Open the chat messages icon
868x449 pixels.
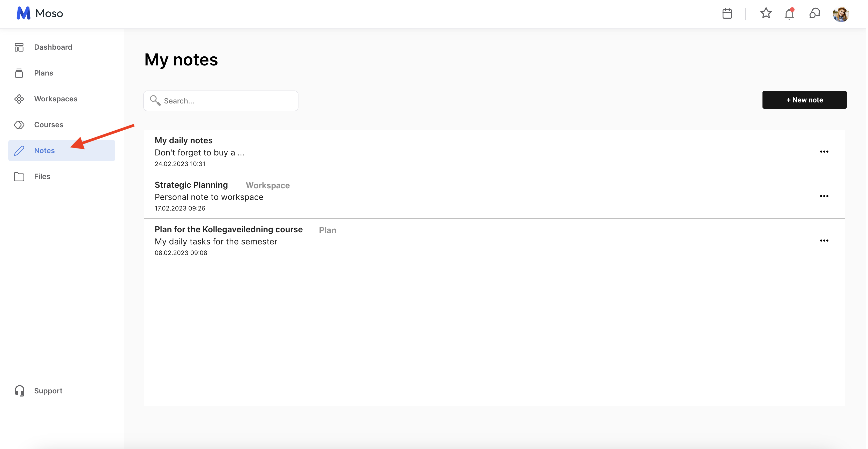(x=814, y=13)
